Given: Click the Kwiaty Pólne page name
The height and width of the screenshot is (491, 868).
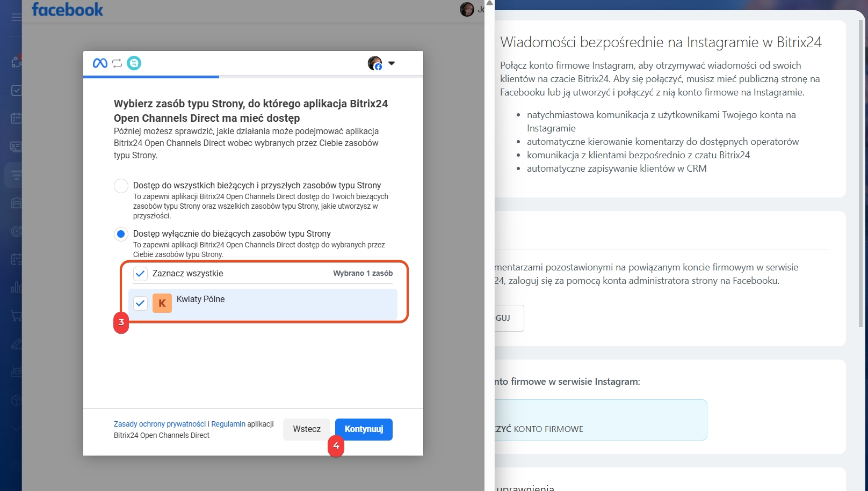Looking at the screenshot, I should pyautogui.click(x=200, y=299).
